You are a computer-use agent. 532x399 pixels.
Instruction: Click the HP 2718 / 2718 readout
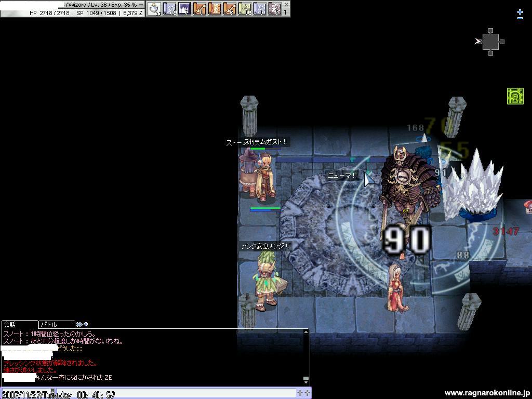(x=49, y=13)
